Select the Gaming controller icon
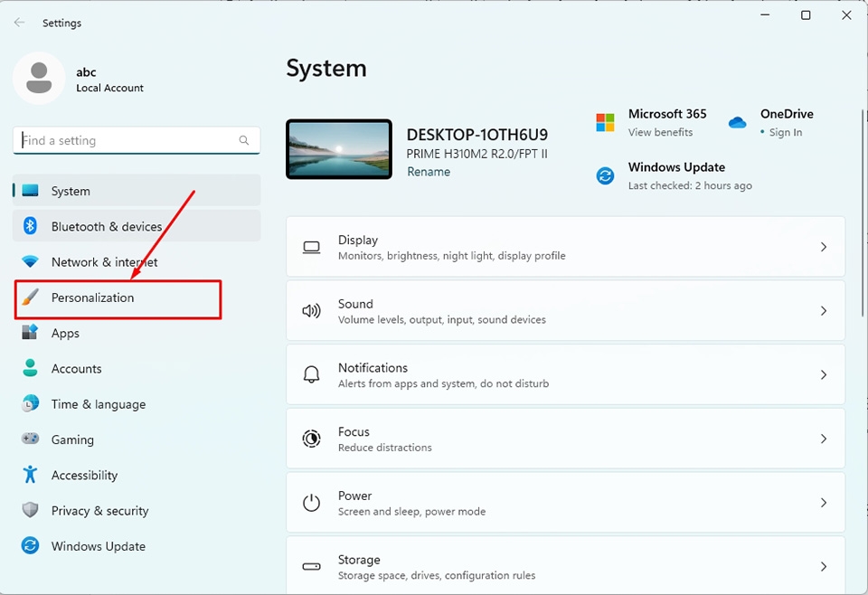Screen dimensions: 868x595 (x=28, y=439)
